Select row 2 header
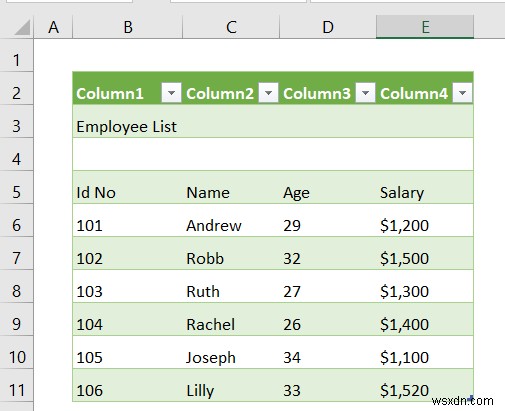 tap(16, 88)
